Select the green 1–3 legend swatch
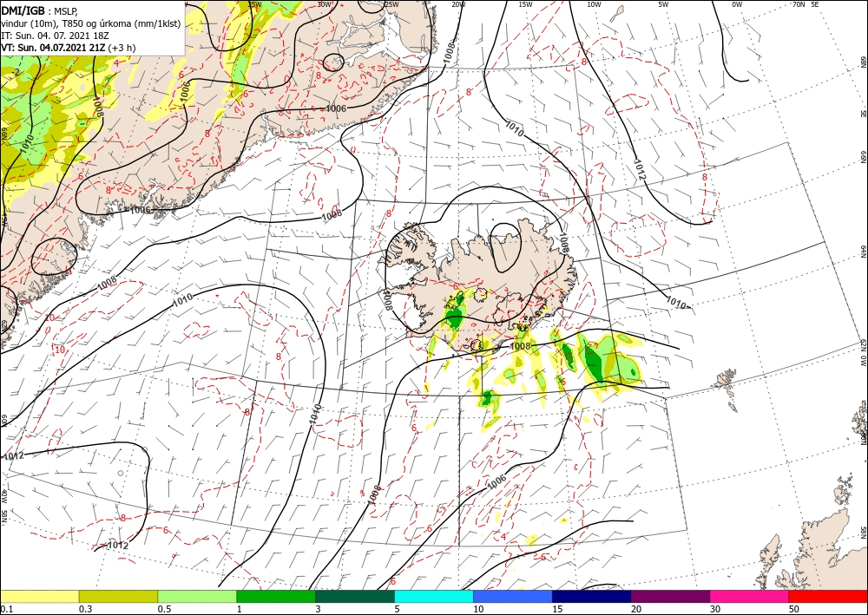Image resolution: width=868 pixels, height=615 pixels. pyautogui.click(x=276, y=596)
